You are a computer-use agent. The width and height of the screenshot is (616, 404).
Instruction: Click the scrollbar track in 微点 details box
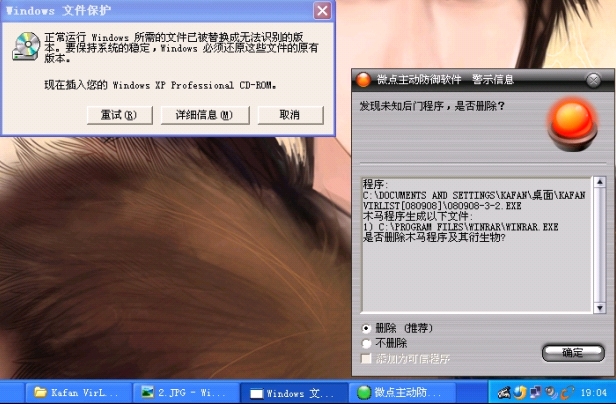coord(599,245)
